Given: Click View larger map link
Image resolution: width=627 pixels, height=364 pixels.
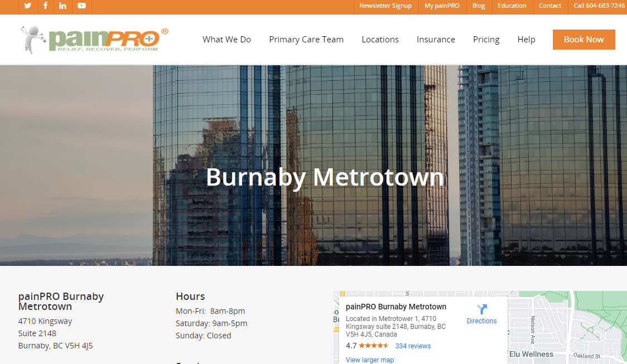Looking at the screenshot, I should tap(370, 360).
